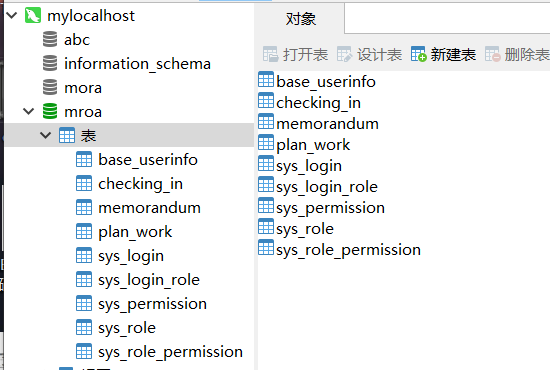This screenshot has width=550, height=370.
Task: Click the 打开表 open table button
Action: pyautogui.click(x=295, y=54)
